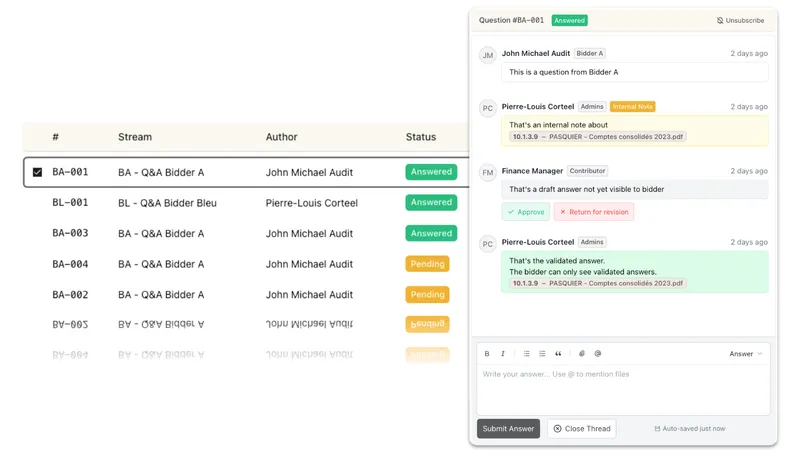Click the upright BA-002 Pending status badge
Viewport: 800px width, 450px height.
427,295
